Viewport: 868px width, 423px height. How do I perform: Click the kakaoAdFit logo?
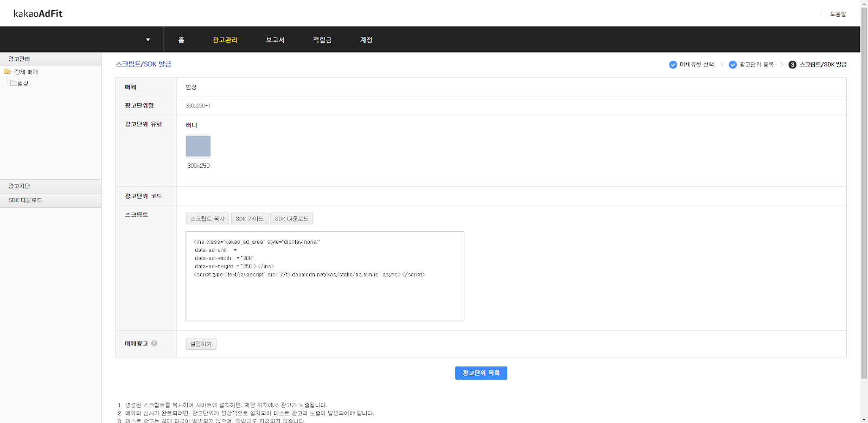[38, 14]
